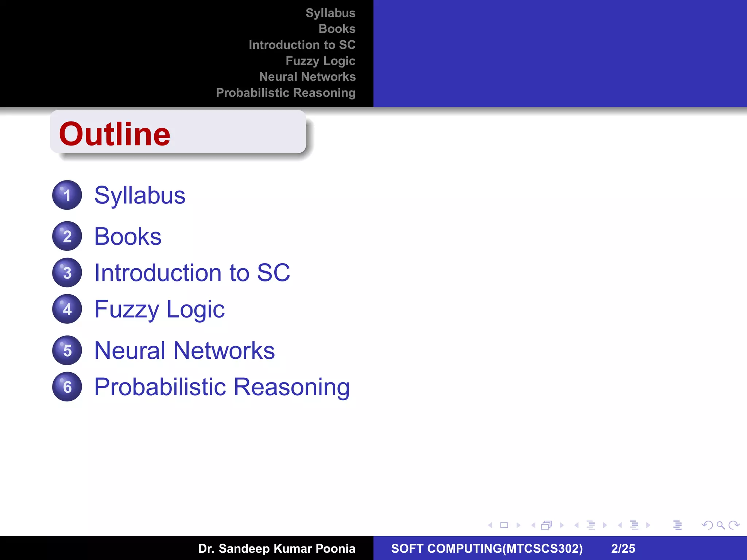Click the numbered ball 6 bullet
Viewport: 747px width, 560px height.
click(67, 387)
